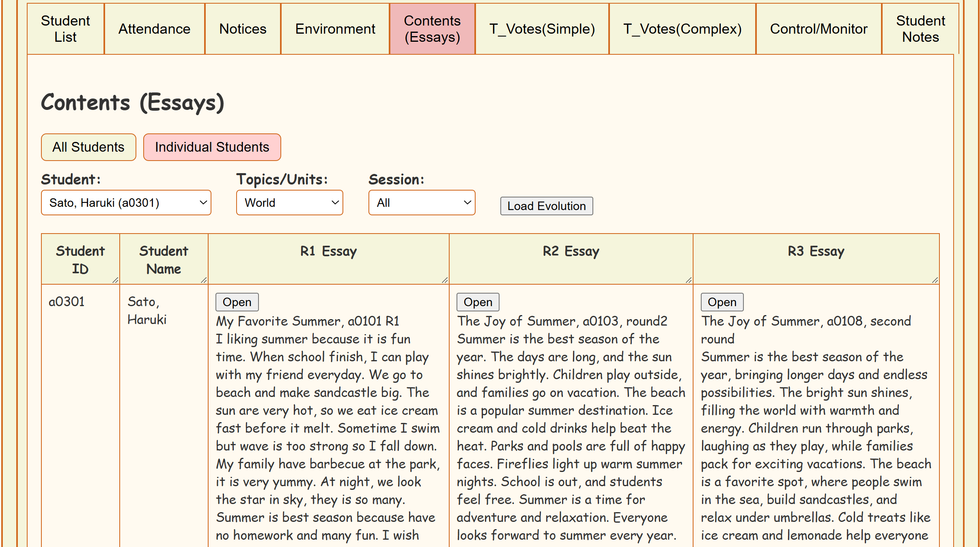Expand the Student dropdown showing Sato, Haruki
The height and width of the screenshot is (547, 980).
point(126,203)
